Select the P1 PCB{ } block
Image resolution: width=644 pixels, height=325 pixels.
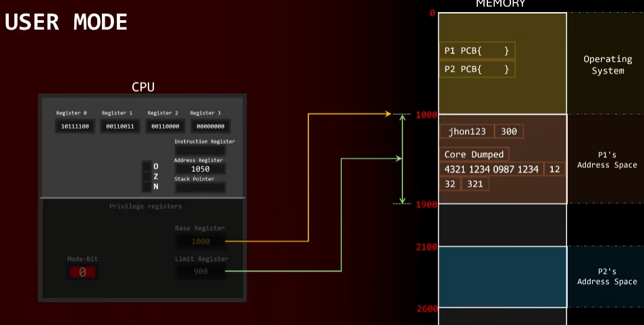coord(477,51)
